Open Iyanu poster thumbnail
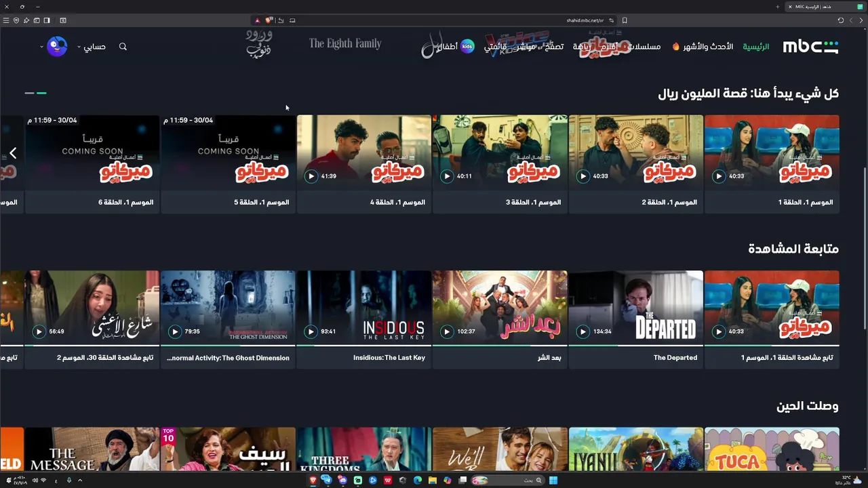 [x=636, y=449]
